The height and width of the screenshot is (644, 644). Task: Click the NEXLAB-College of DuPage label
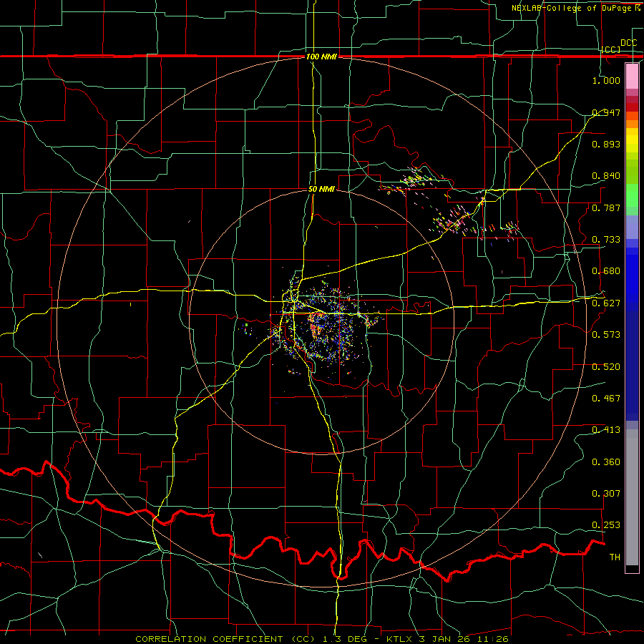(x=575, y=8)
